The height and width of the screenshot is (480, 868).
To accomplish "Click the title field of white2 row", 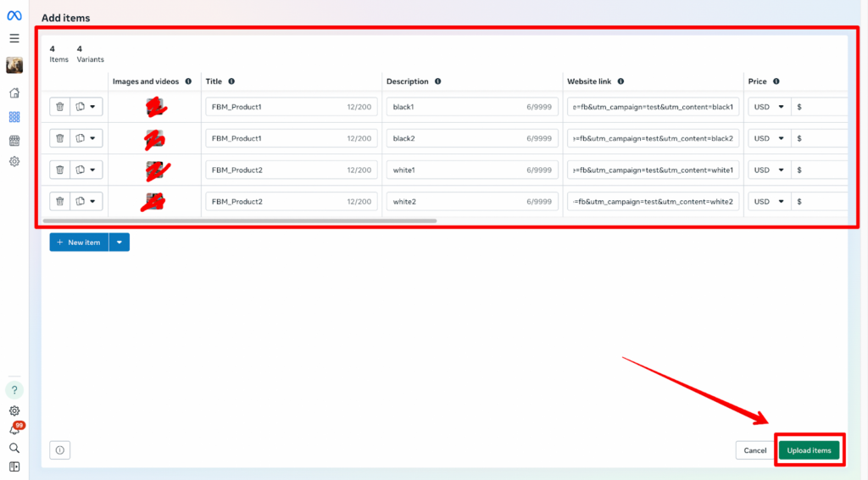I will (x=292, y=202).
